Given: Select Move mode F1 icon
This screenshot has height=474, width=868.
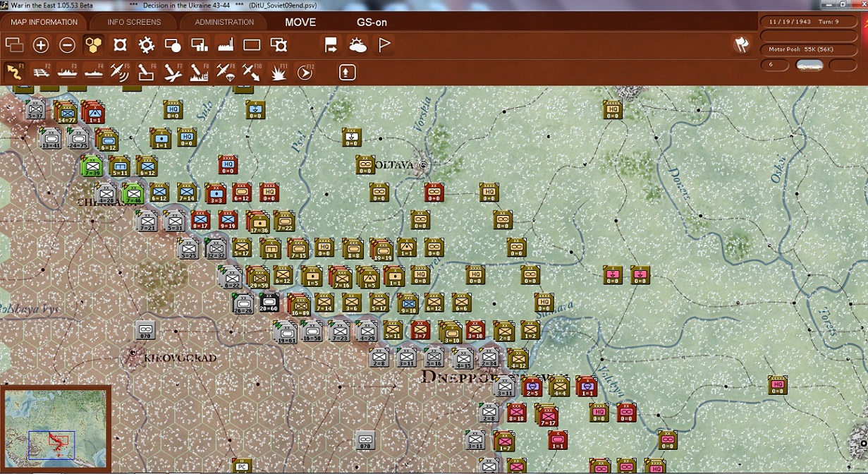Looking at the screenshot, I should pos(14,72).
